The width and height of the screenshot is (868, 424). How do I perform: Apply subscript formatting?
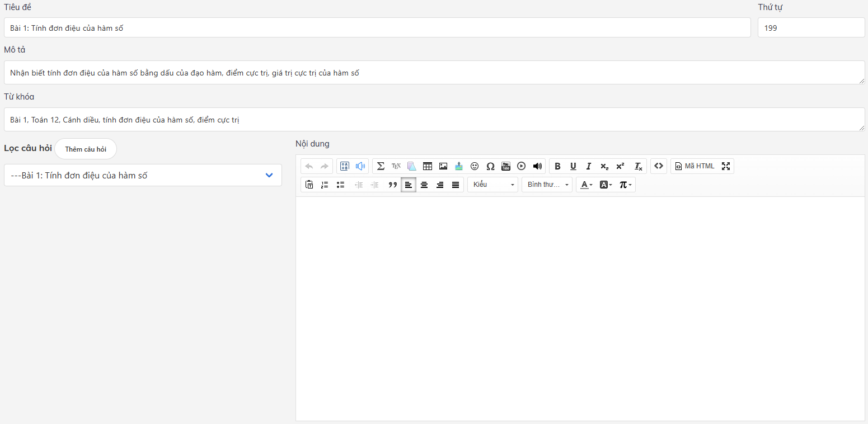click(x=604, y=166)
